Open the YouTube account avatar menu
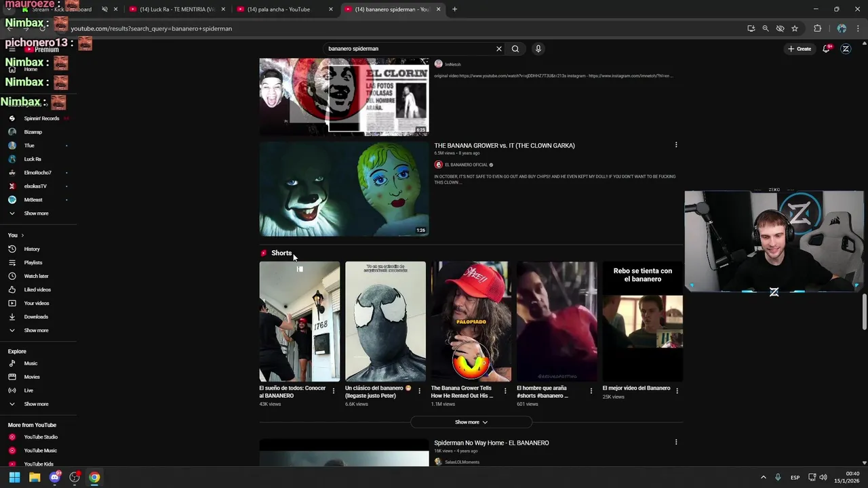This screenshot has height=488, width=868. pyautogui.click(x=846, y=49)
